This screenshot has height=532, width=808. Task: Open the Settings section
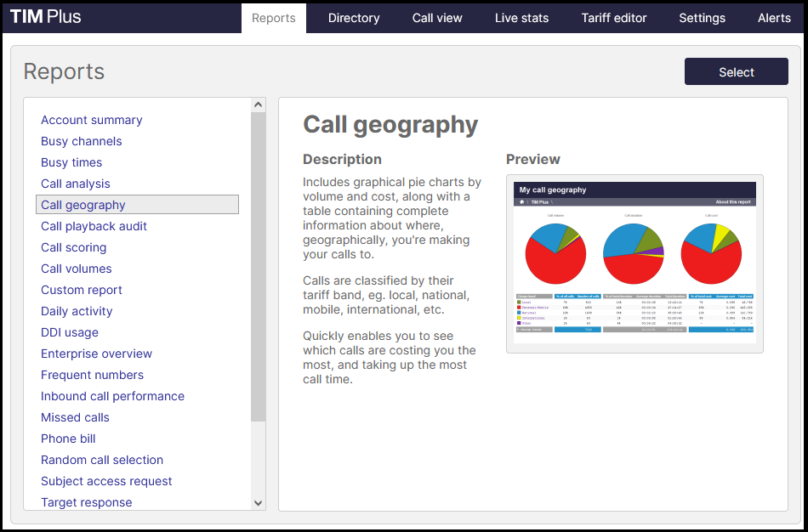[x=702, y=17]
